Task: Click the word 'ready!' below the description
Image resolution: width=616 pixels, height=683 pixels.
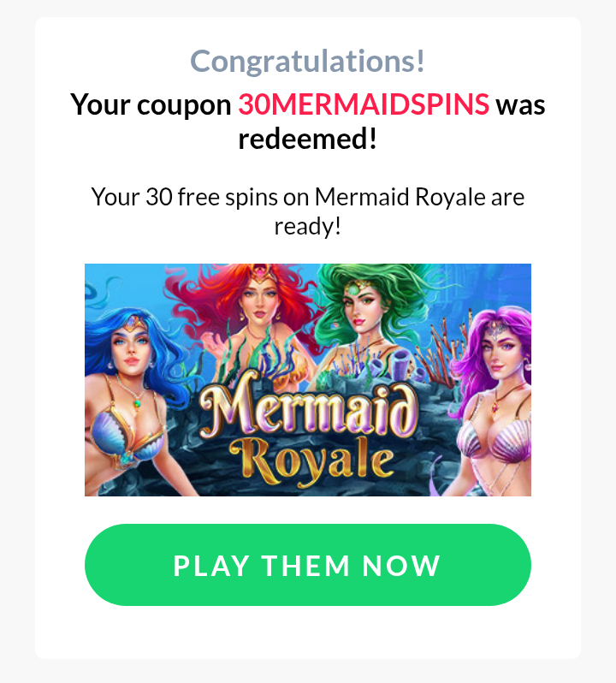Action: tap(307, 227)
